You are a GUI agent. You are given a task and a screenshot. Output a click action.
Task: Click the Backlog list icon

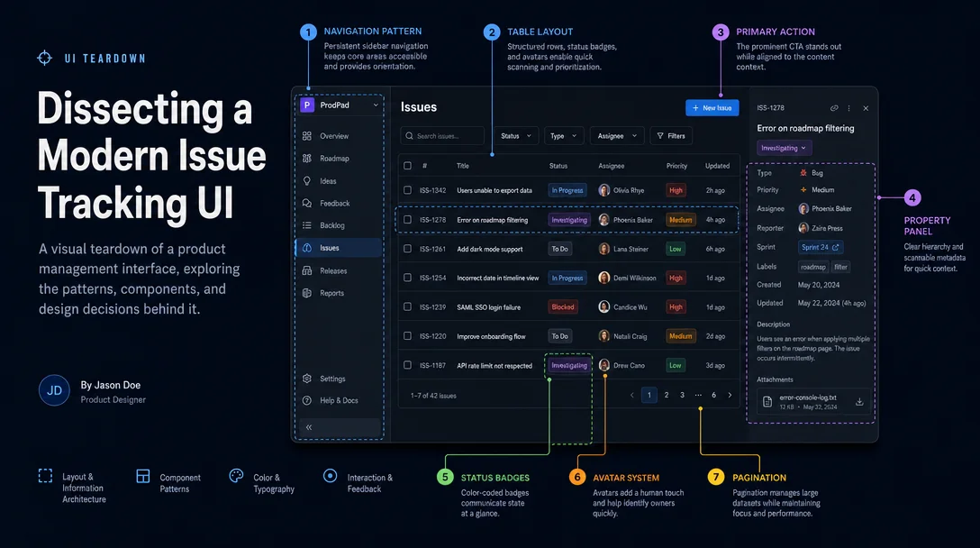307,225
